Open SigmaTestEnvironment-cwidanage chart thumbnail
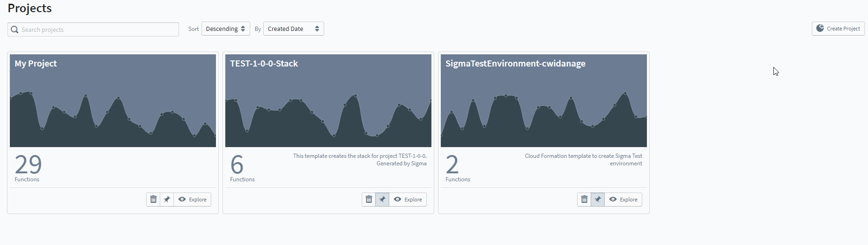Image resolution: width=868 pixels, height=245 pixels. point(544,101)
